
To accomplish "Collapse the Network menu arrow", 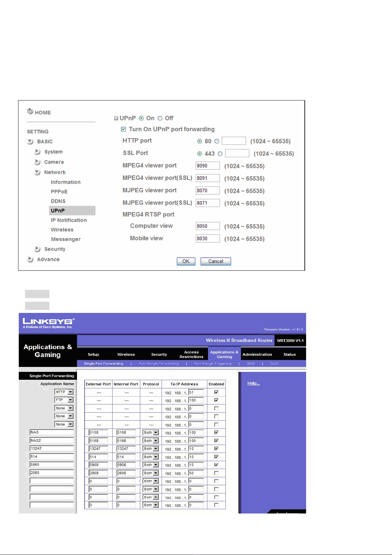I will 38,172.
